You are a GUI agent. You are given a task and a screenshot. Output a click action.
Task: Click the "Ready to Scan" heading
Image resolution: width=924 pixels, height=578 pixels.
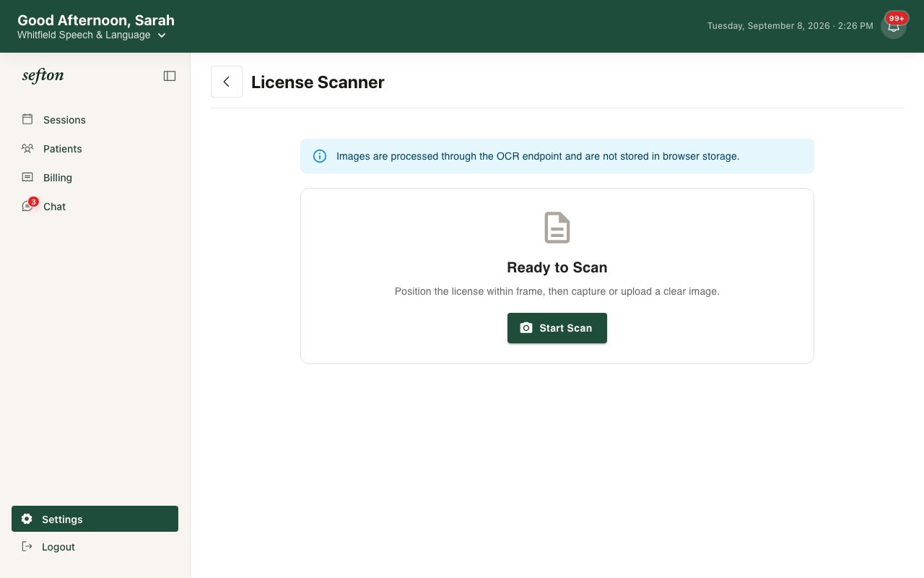point(557,267)
